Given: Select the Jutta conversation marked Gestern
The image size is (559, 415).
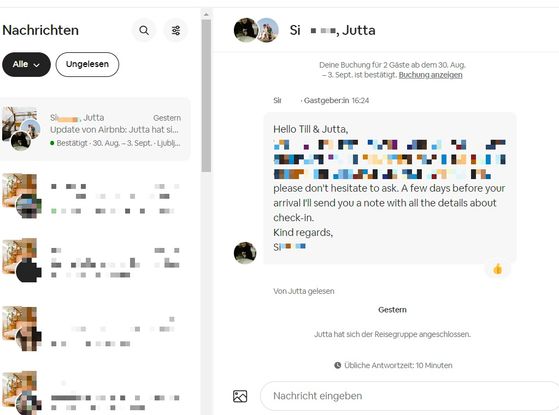Looking at the screenshot, I should click(x=95, y=129).
